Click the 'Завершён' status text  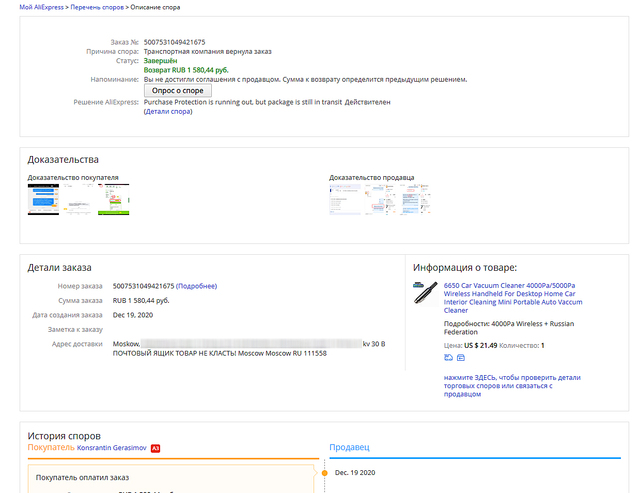click(x=160, y=61)
